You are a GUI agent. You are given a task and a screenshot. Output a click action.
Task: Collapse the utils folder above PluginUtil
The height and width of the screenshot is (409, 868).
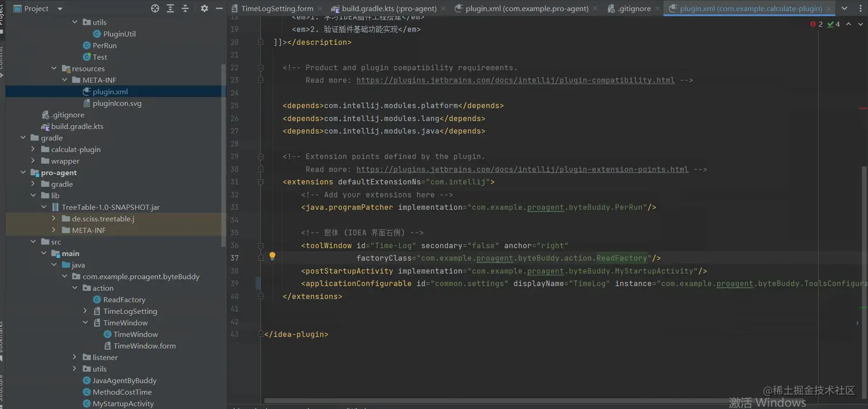point(75,22)
